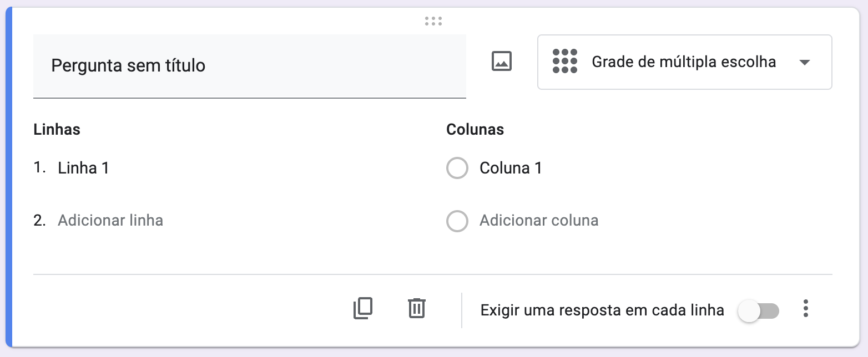Delete the question using trash icon
The image size is (868, 357).
coord(416,309)
